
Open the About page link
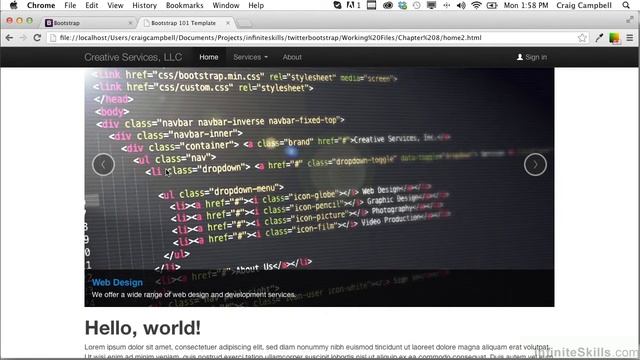click(292, 57)
